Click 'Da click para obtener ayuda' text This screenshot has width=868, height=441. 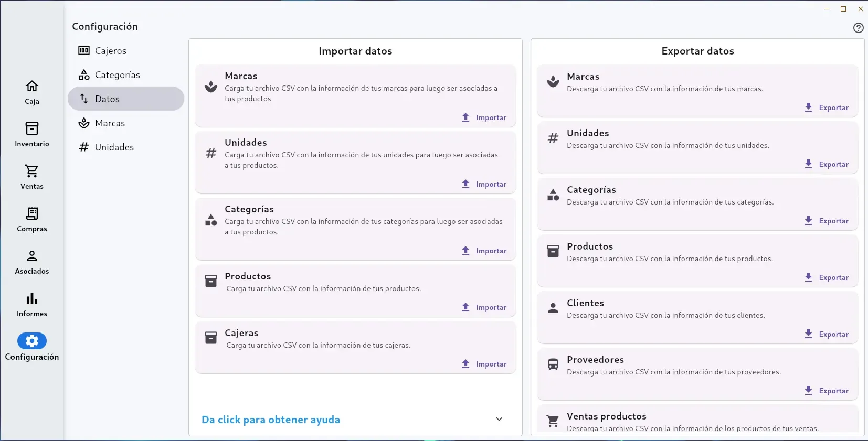[x=271, y=420]
